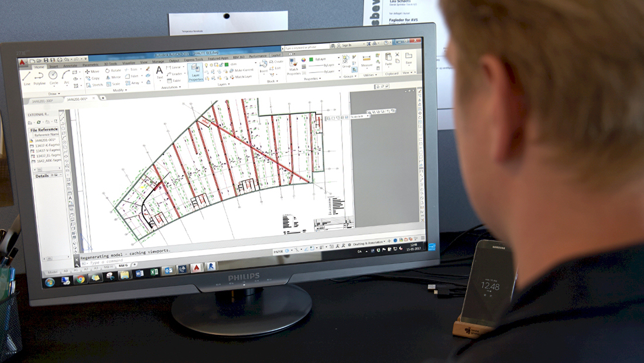Select the Polyline tool
Image resolution: width=644 pixels, height=363 pixels.
click(39, 77)
